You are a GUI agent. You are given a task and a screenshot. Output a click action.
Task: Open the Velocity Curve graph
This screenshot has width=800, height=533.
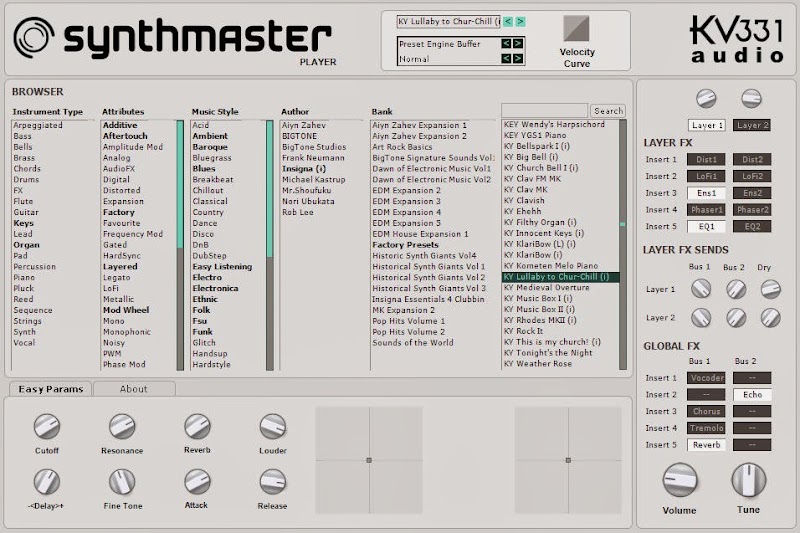(x=576, y=28)
